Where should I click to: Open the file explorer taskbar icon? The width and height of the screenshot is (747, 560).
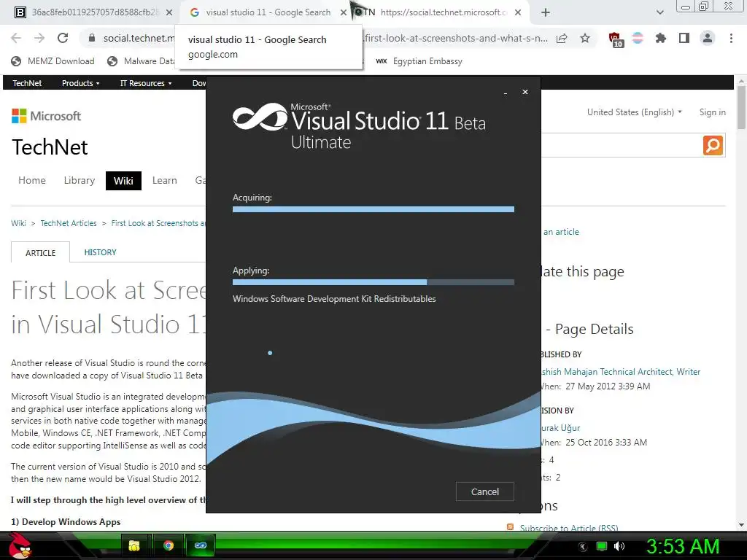click(x=134, y=545)
